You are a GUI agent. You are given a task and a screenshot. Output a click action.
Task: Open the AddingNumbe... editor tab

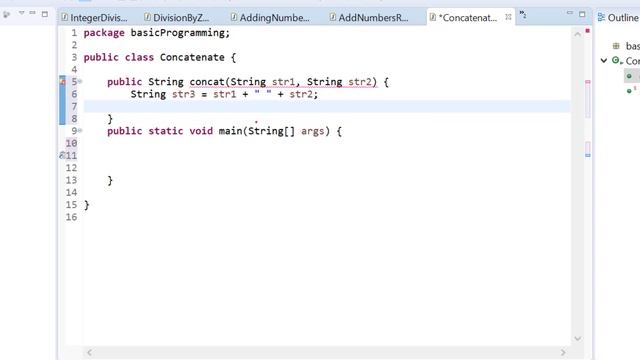tap(270, 18)
